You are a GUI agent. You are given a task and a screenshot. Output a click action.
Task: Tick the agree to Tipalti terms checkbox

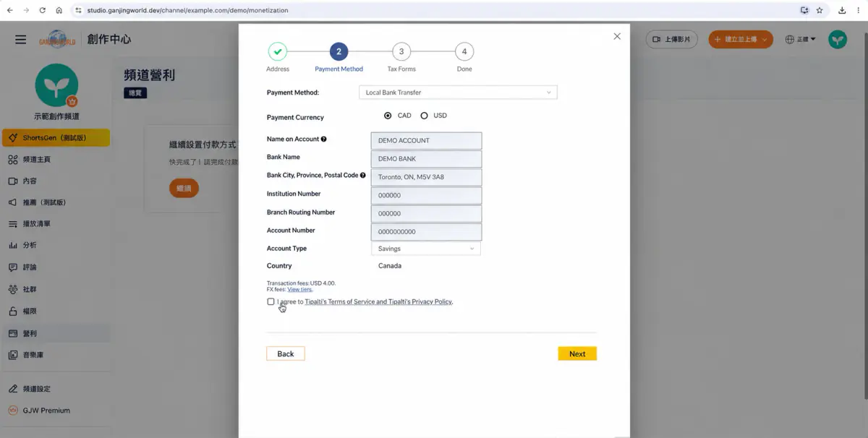(271, 301)
